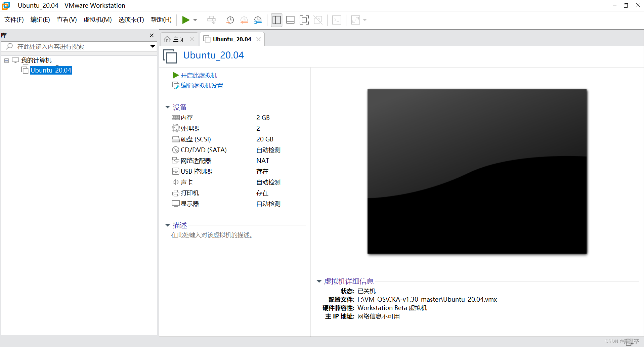The image size is (644, 347).
Task: Switch to the 主页 home tab
Action: (178, 39)
